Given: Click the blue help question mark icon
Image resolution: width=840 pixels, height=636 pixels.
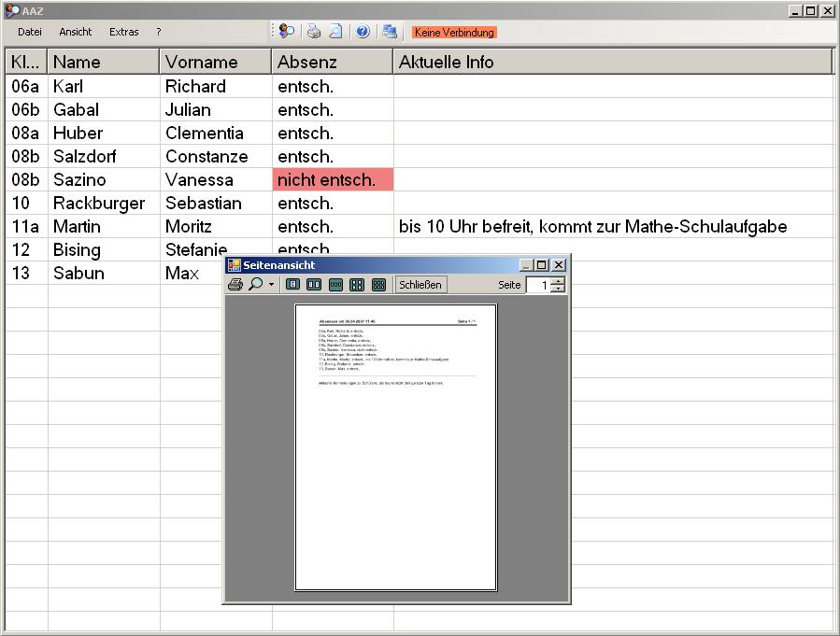Looking at the screenshot, I should coord(363,32).
